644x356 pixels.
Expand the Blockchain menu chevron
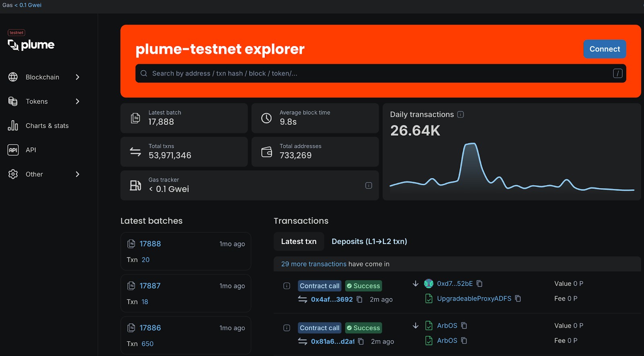pyautogui.click(x=77, y=77)
